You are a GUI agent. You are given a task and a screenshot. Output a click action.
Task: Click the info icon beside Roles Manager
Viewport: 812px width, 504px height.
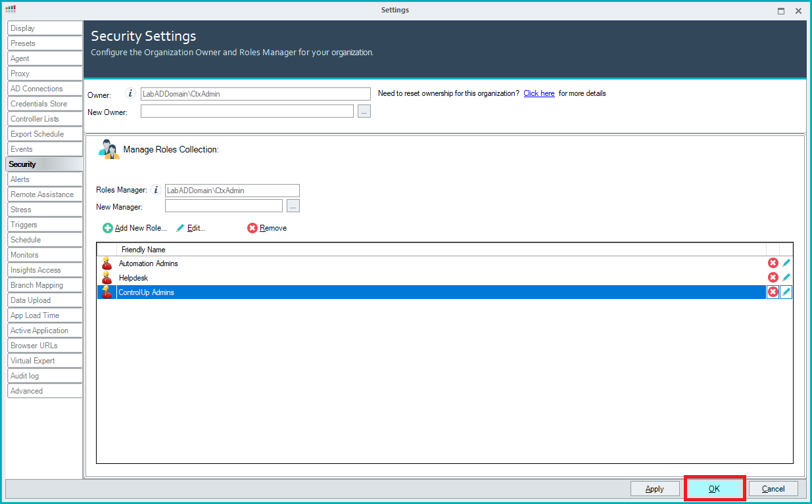pyautogui.click(x=156, y=191)
